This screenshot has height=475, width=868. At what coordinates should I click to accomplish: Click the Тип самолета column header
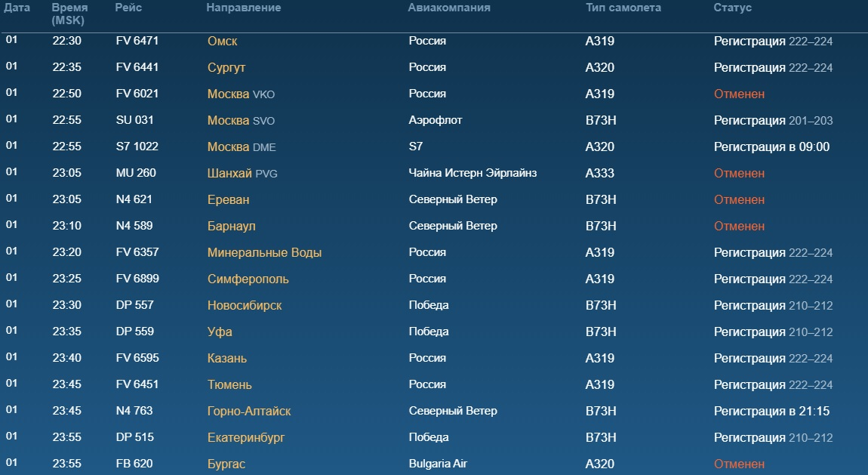(x=623, y=8)
